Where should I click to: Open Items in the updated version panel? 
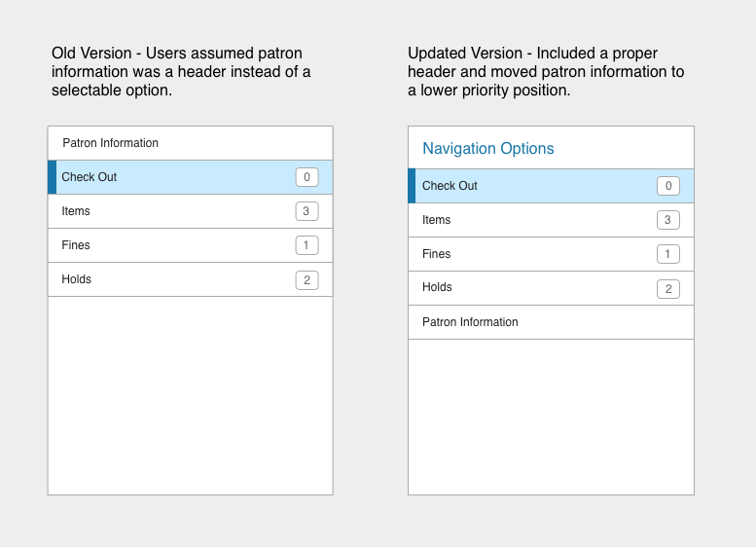436,220
